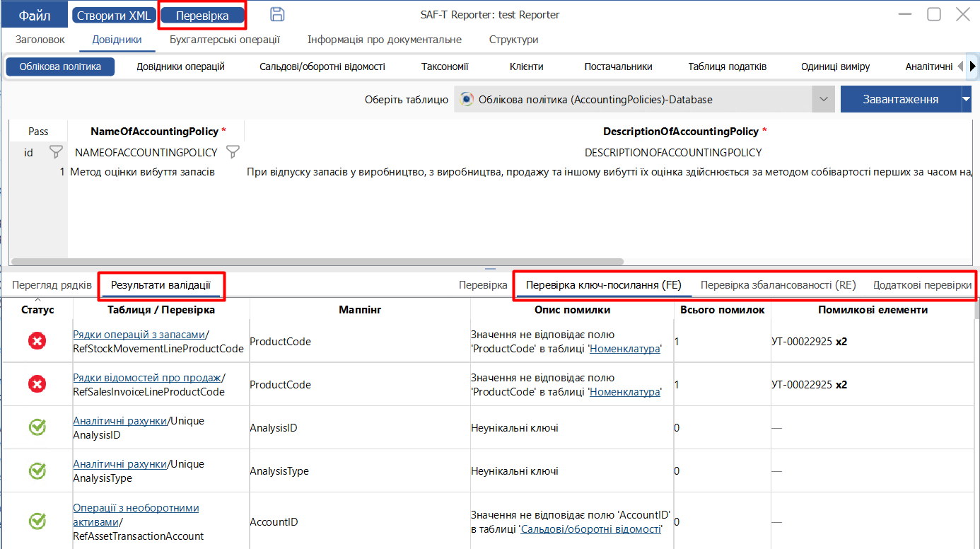Open Аналітичні рахунки link in Unique AnalysisID row
This screenshot has height=549, width=980.
[119, 421]
